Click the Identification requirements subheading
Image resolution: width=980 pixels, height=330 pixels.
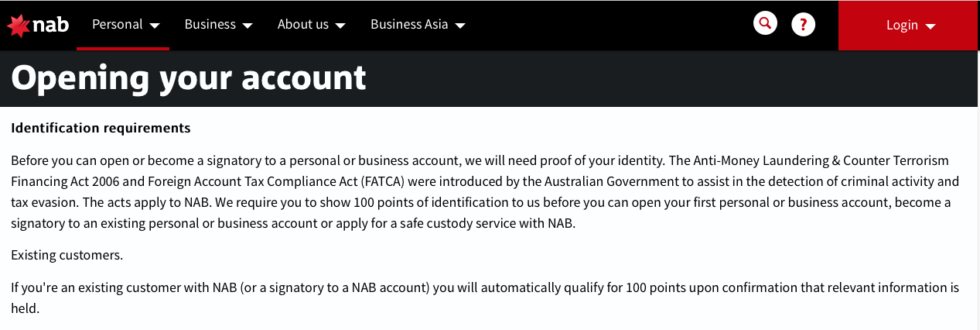(x=101, y=128)
